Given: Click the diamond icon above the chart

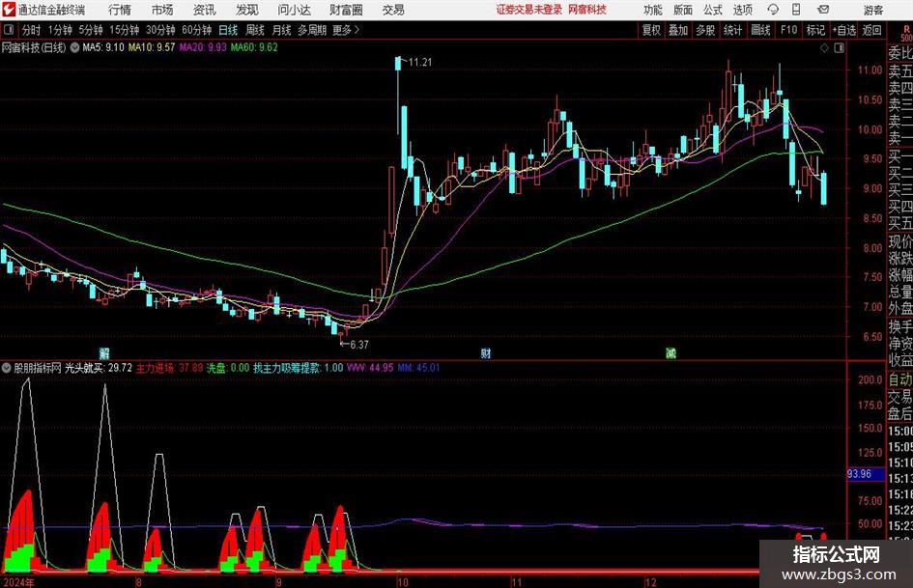Looking at the screenshot, I should point(824,47).
